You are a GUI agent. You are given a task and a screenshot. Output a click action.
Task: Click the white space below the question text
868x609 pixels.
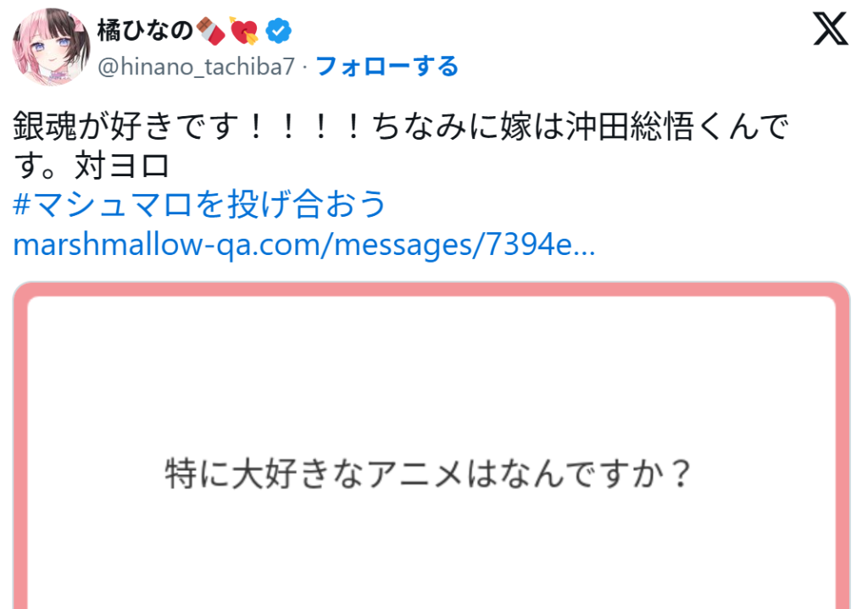pyautogui.click(x=431, y=551)
